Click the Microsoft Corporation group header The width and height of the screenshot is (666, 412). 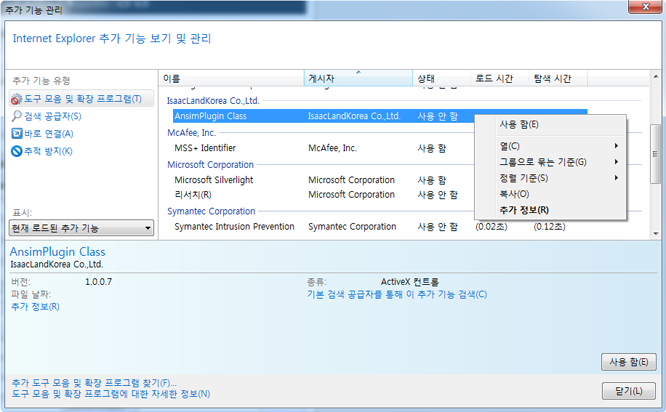click(x=210, y=164)
